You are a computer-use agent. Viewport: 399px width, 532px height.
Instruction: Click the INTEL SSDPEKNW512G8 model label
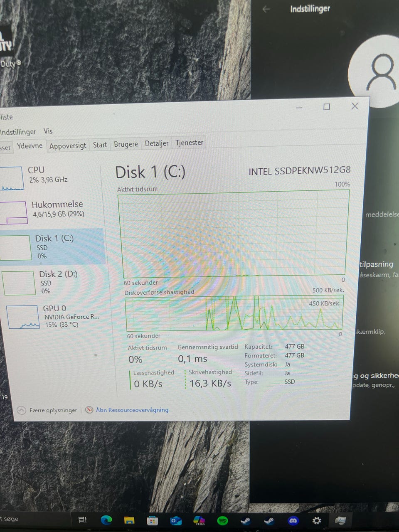(300, 170)
